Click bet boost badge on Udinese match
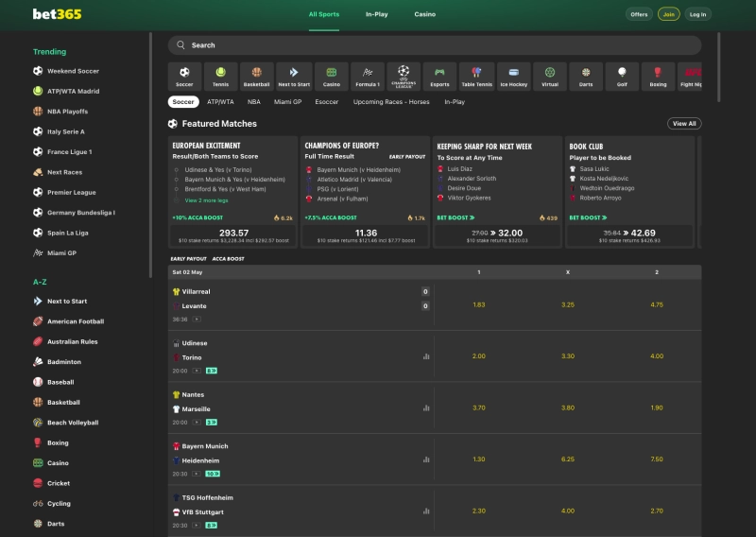The width and height of the screenshot is (756, 537). tap(212, 371)
